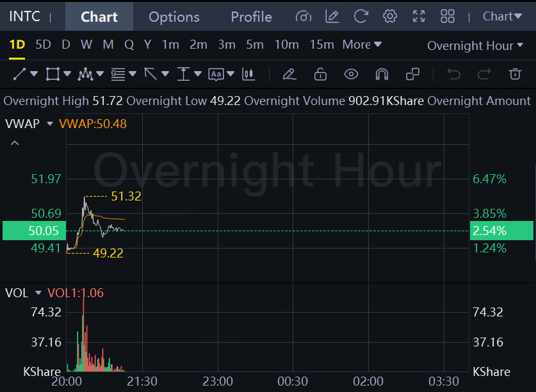Image resolution: width=536 pixels, height=392 pixels.
Task: Click the 50.05 current price label
Action: [31, 231]
